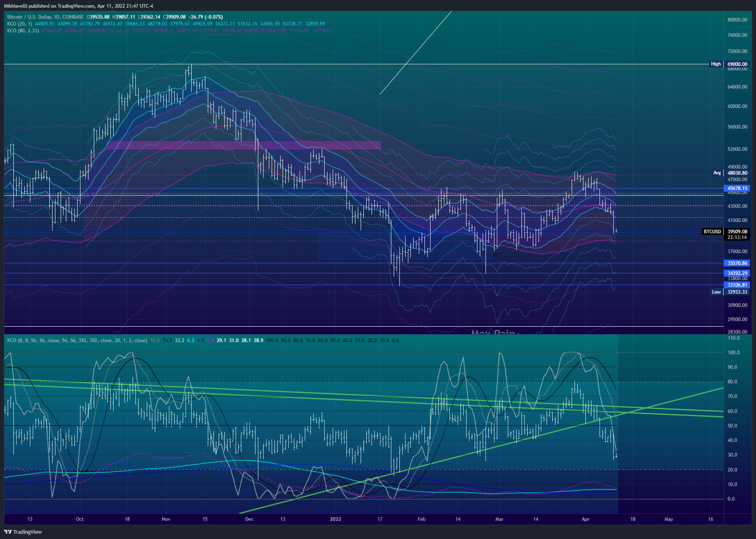756x539 pixels.
Task: Click the magenta rectangle zone near 52000
Action: coord(244,145)
